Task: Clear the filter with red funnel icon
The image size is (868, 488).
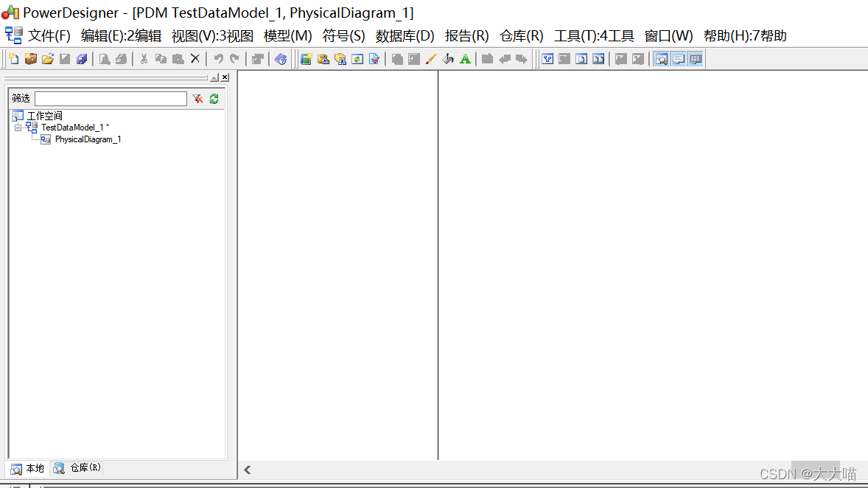Action: tap(197, 99)
